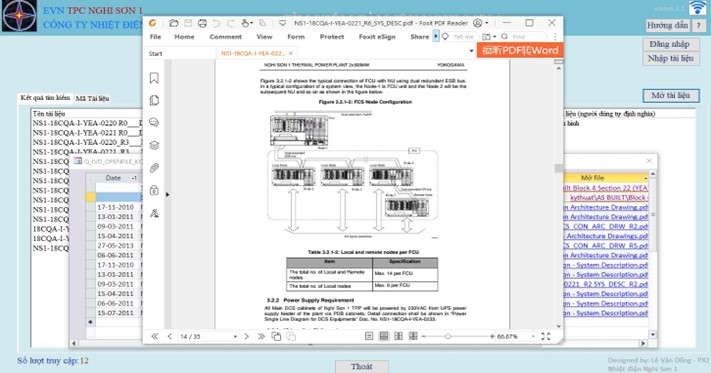Click the Thoát button

coord(362,367)
